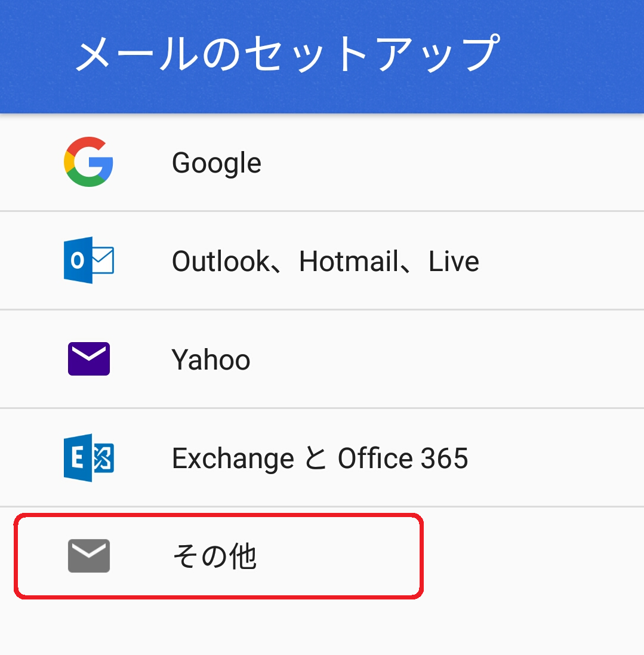Click the word Outlook in the list
The image size is (644, 655).
220,262
